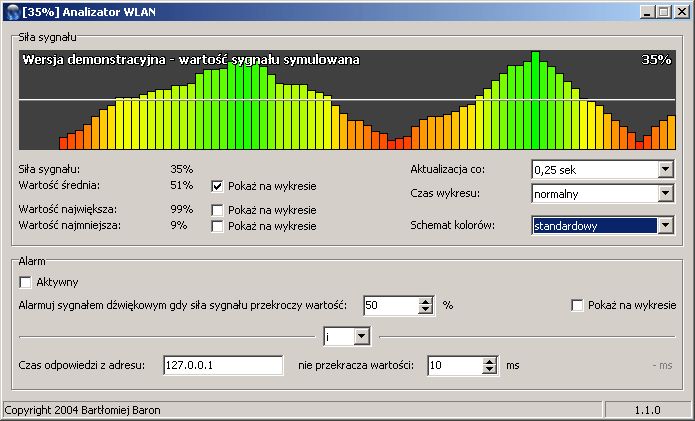
Task: Expand the 'i' condition operator dropdown
Action: coord(361,337)
